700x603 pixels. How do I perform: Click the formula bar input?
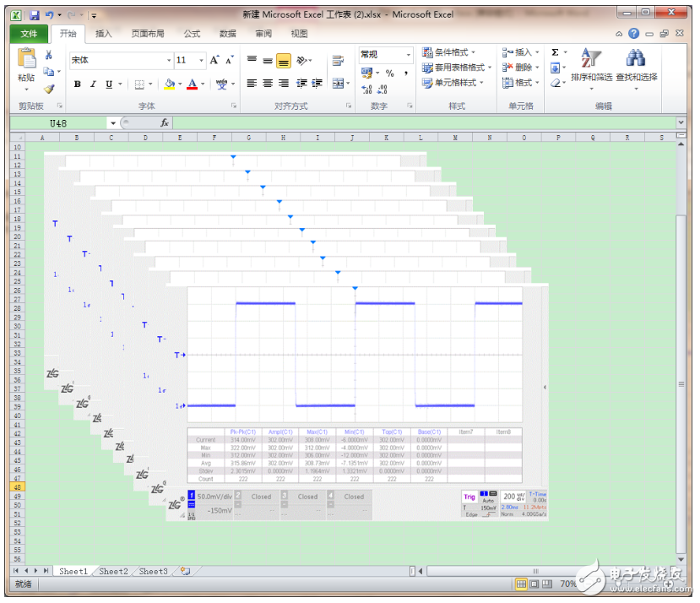pos(425,122)
